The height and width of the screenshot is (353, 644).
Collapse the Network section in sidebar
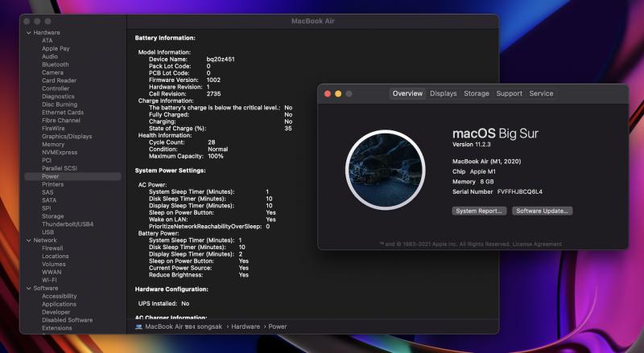pos(29,240)
